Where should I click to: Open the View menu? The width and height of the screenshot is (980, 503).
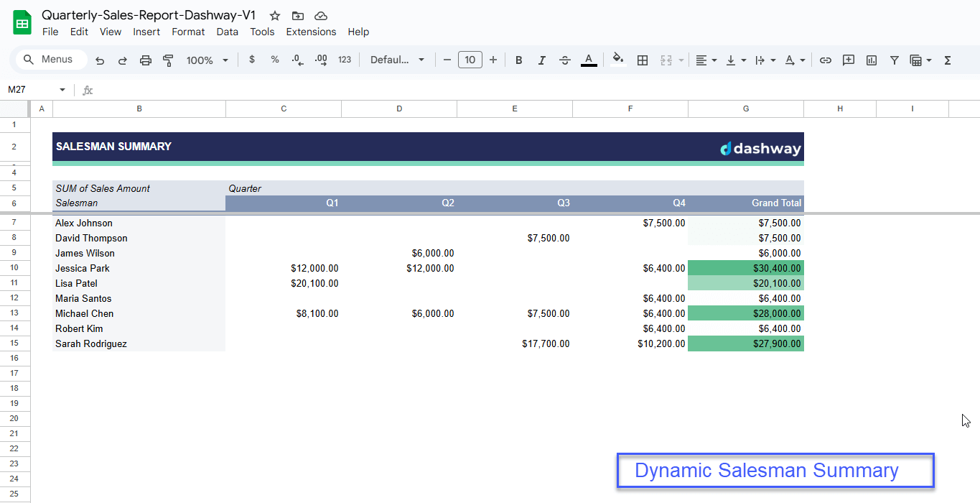point(111,32)
